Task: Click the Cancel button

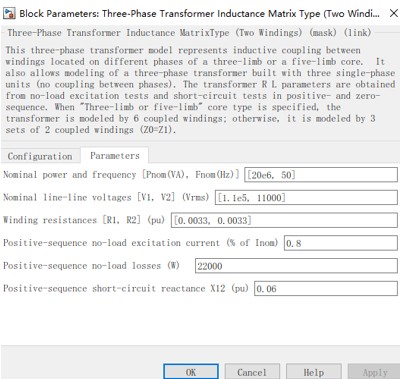Action: click(252, 372)
